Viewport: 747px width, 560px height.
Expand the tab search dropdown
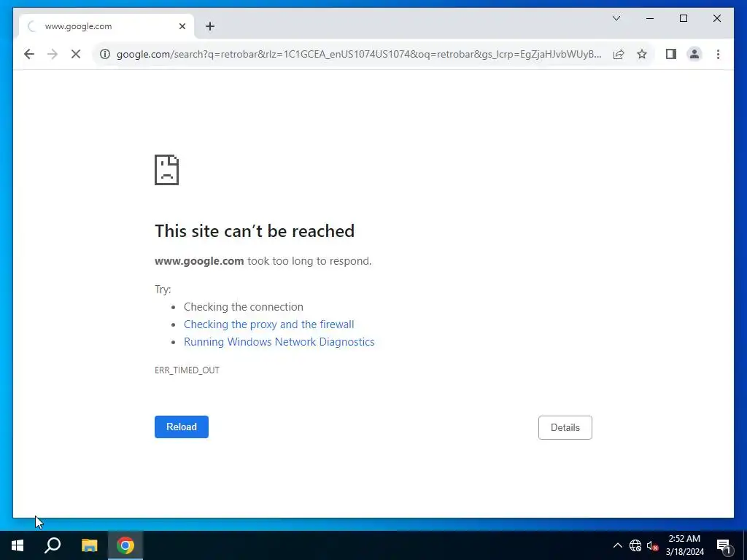[616, 18]
